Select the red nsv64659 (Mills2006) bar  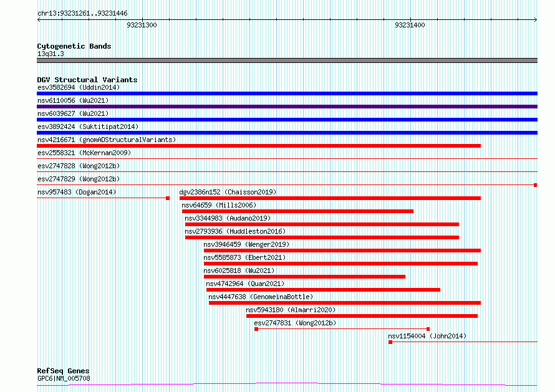point(297,211)
